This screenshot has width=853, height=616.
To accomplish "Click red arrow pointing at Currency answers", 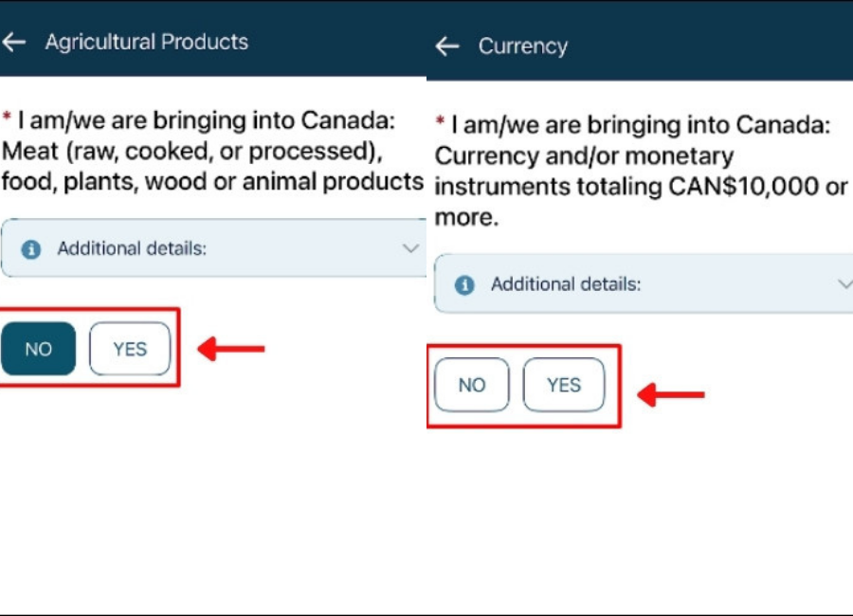I will click(x=670, y=393).
